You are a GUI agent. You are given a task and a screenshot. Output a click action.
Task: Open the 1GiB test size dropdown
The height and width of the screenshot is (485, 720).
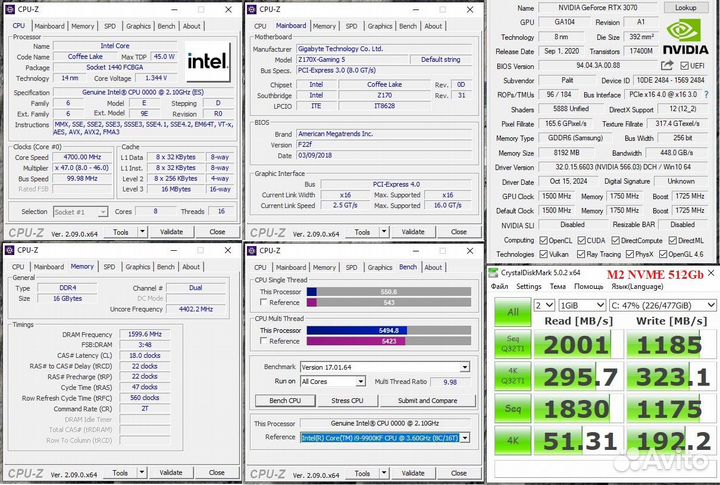tap(582, 305)
